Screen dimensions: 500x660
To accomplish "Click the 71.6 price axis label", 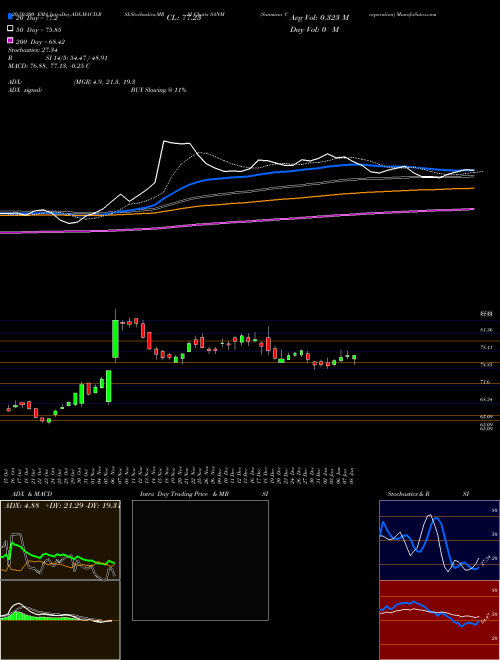I will click(x=485, y=382).
